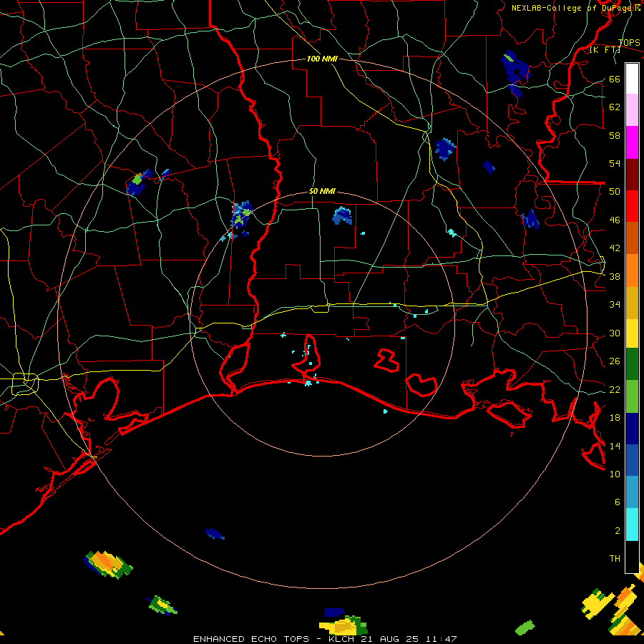Select the 46 legend label
This screenshot has width=644, height=644.
(615, 220)
